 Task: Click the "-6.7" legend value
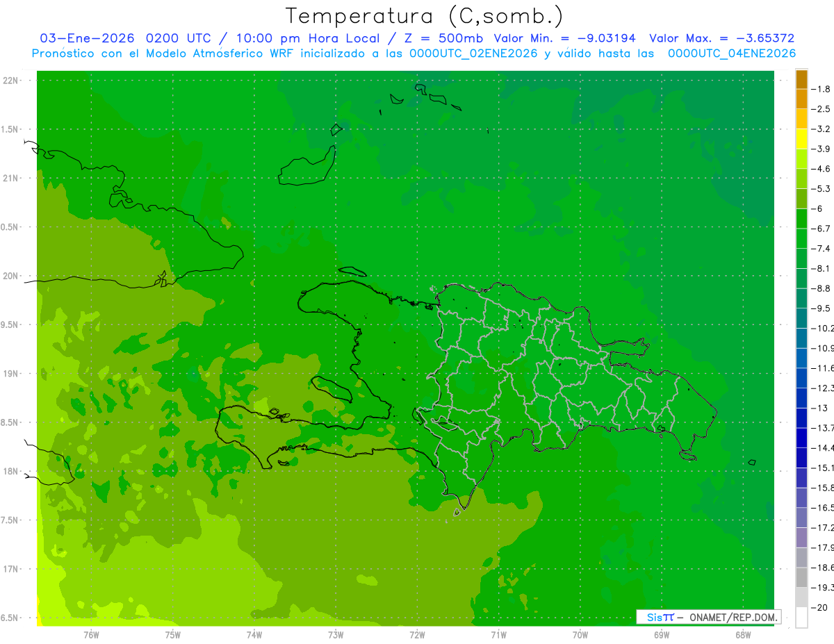(x=822, y=229)
